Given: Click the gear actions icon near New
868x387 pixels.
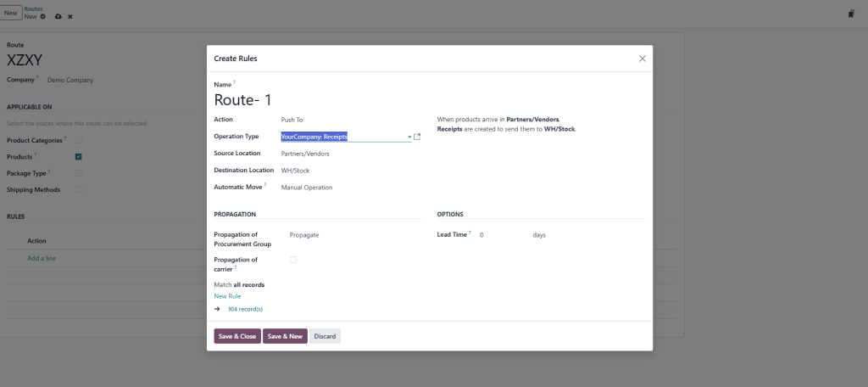Looking at the screenshot, I should coord(43,16).
